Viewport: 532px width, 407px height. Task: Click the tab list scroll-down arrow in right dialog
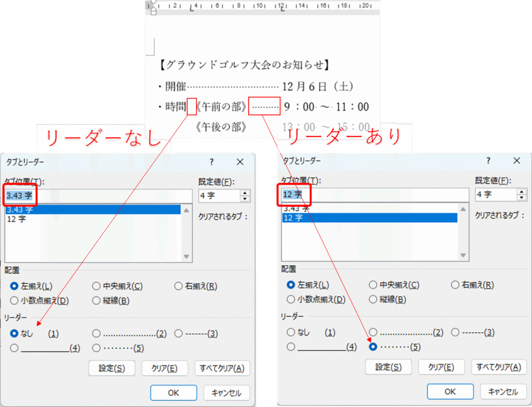(x=463, y=255)
